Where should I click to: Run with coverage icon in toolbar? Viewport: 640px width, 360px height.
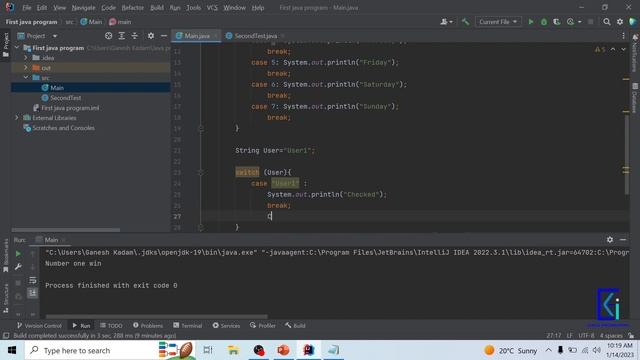(x=556, y=22)
